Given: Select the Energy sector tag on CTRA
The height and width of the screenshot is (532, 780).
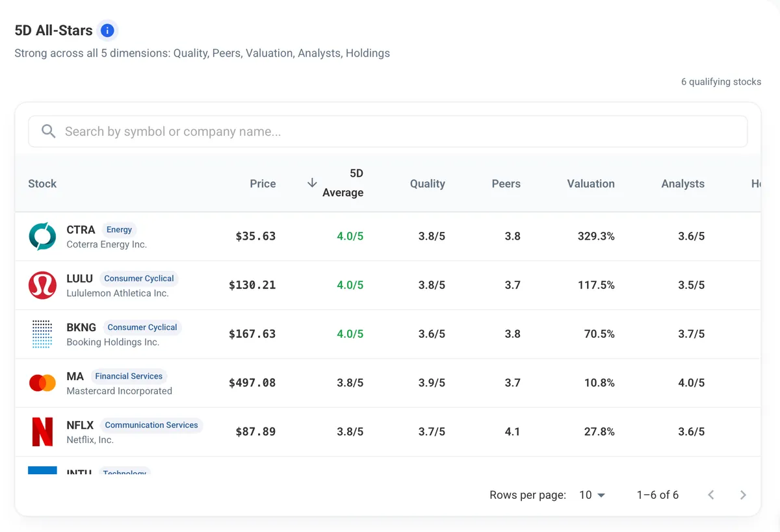Looking at the screenshot, I should (119, 229).
